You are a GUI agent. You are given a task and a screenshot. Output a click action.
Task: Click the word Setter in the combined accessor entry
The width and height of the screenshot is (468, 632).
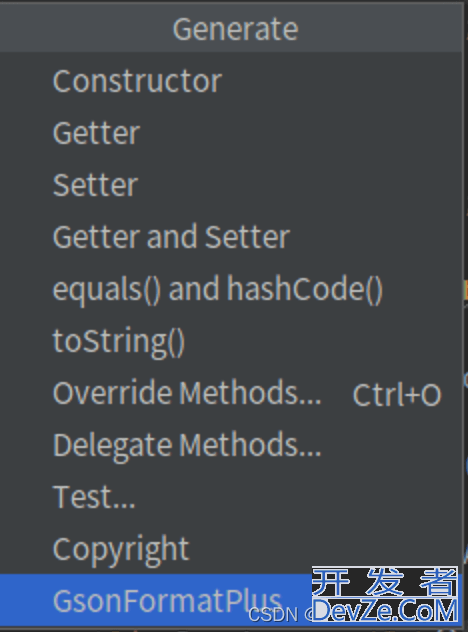click(248, 237)
